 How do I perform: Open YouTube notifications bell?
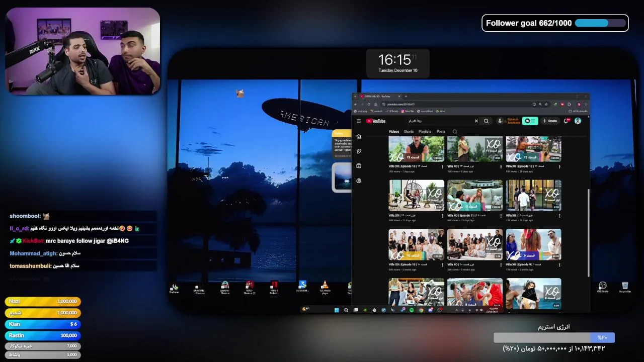click(x=566, y=121)
